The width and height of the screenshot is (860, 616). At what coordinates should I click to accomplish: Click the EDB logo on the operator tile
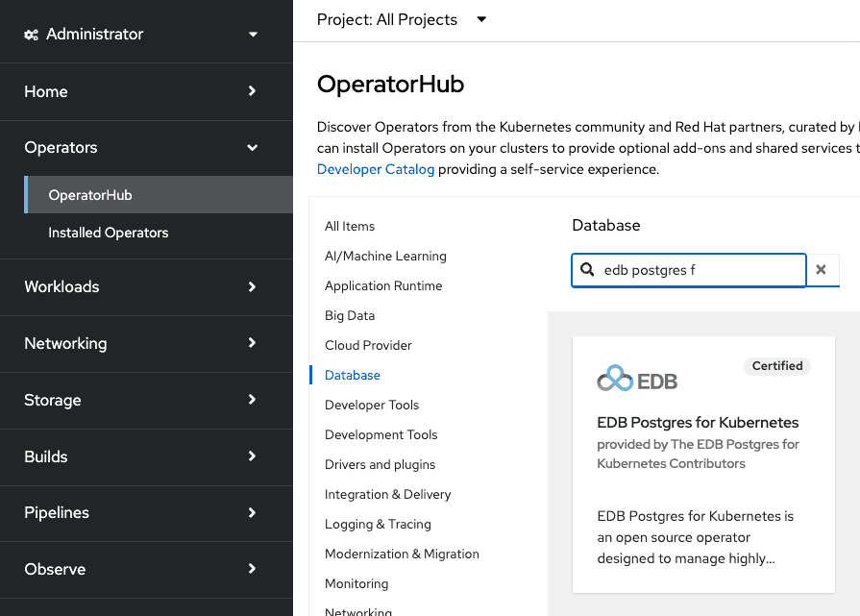tap(637, 378)
